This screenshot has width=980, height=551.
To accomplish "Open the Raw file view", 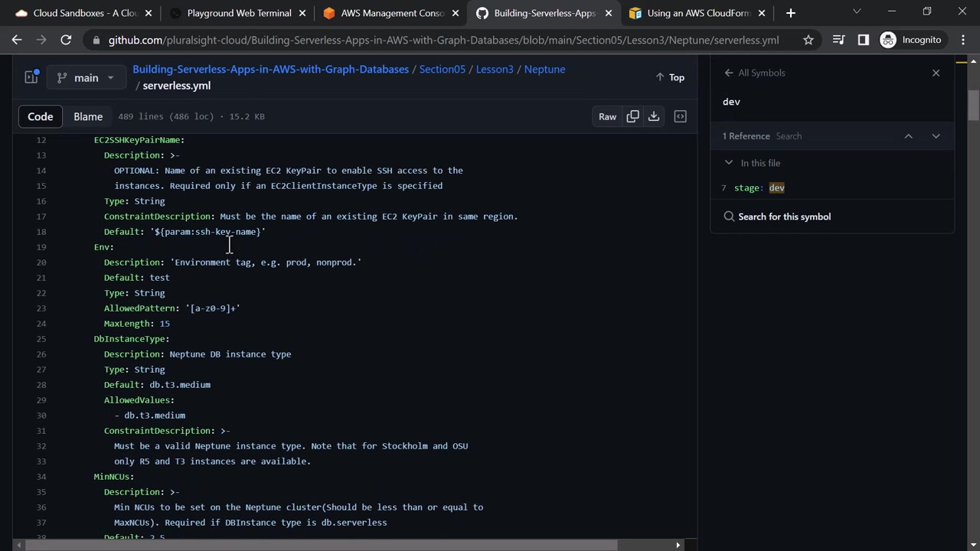I will (x=607, y=116).
